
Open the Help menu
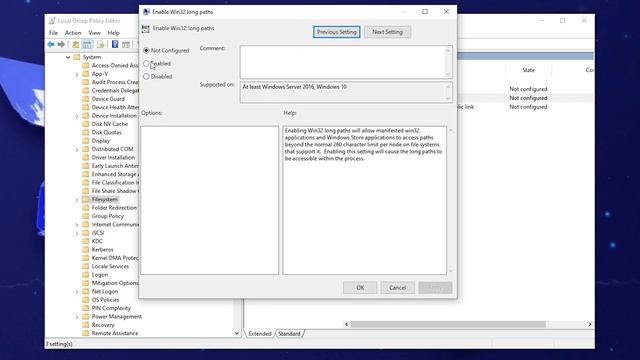[x=113, y=33]
